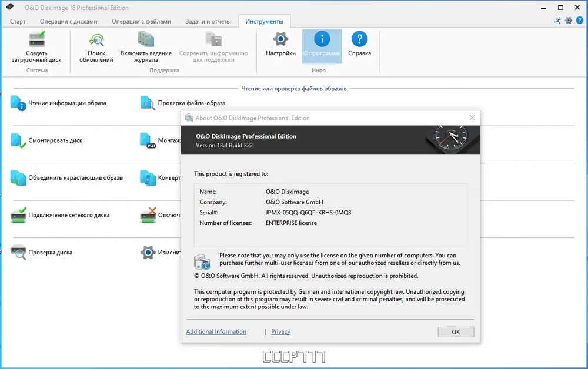Click the O&O app logo in title bar
Screen dimensions: 588x369
click(10, 6)
